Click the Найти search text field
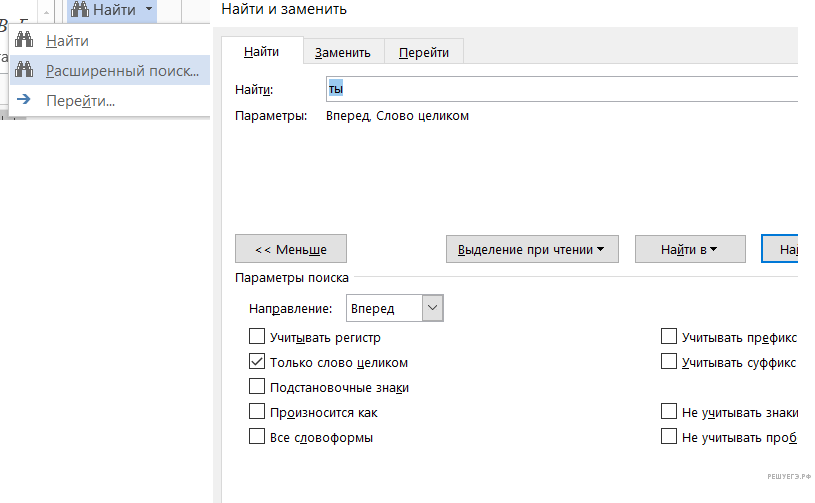Image resolution: width=815 pixels, height=503 pixels. click(x=560, y=89)
